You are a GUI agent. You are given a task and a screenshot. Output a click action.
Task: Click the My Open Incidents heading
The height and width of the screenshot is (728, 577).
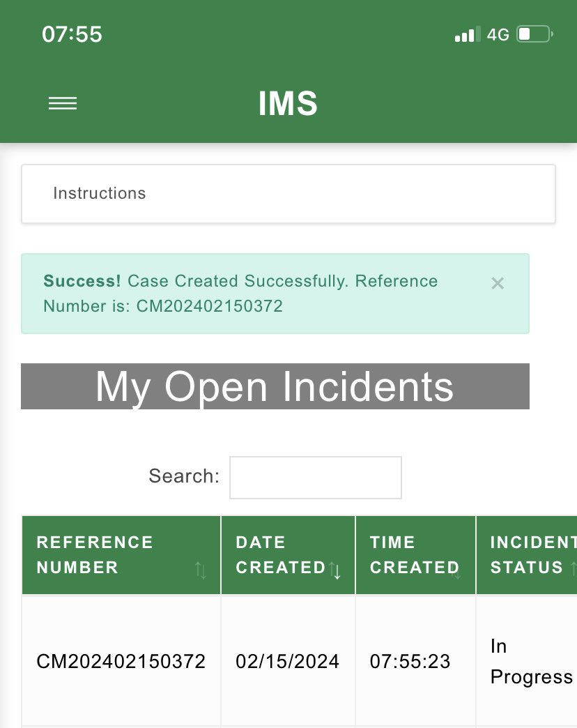coord(275,386)
